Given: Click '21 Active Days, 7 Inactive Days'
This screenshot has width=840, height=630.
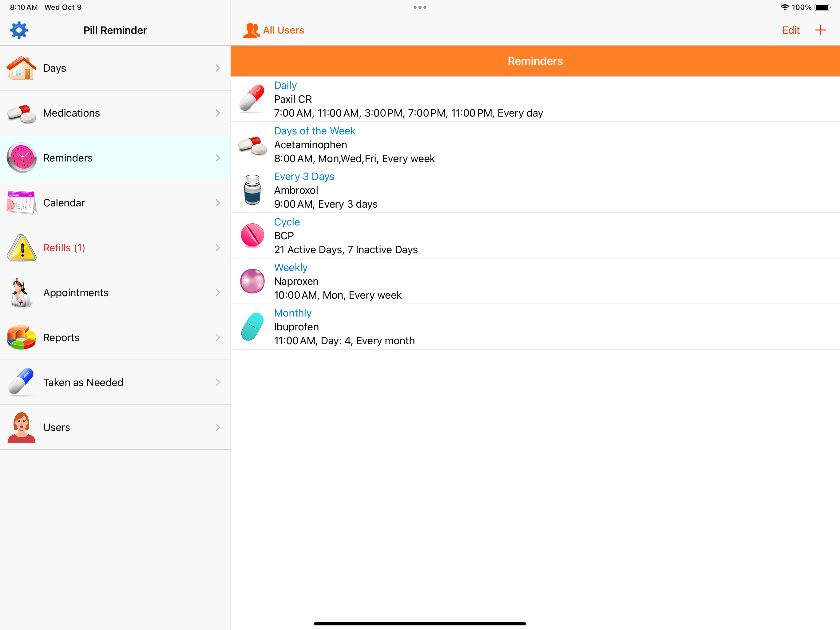Looking at the screenshot, I should pyautogui.click(x=346, y=250).
